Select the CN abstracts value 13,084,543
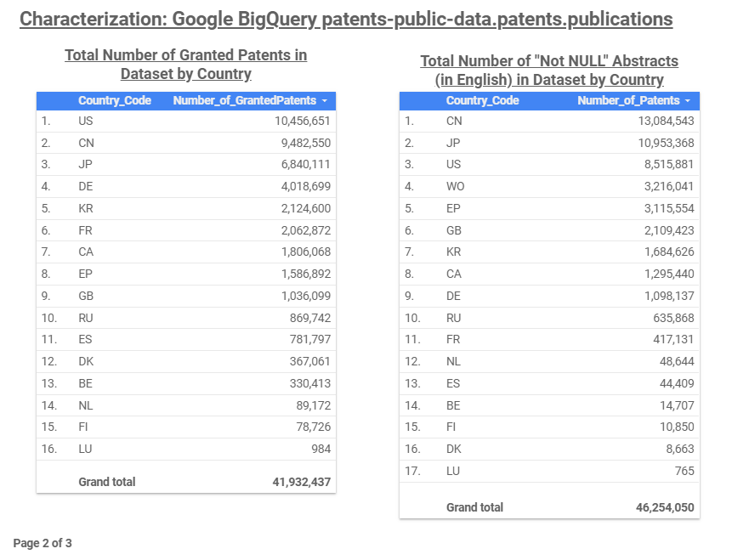 (x=666, y=121)
